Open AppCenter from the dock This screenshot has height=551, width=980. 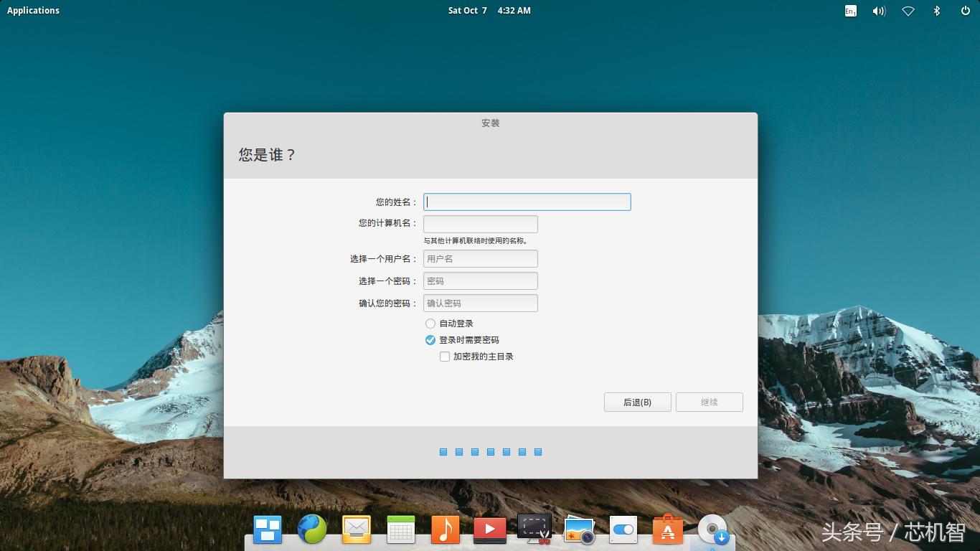667,529
